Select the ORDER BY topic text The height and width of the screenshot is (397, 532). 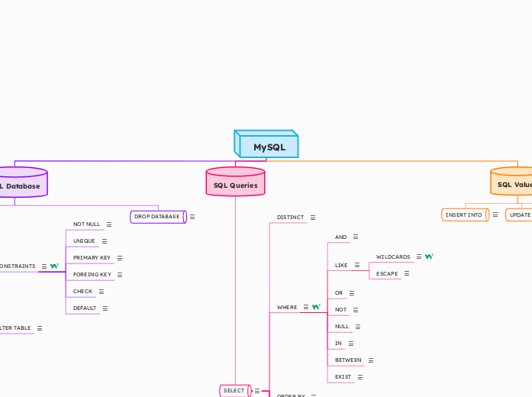291,395
